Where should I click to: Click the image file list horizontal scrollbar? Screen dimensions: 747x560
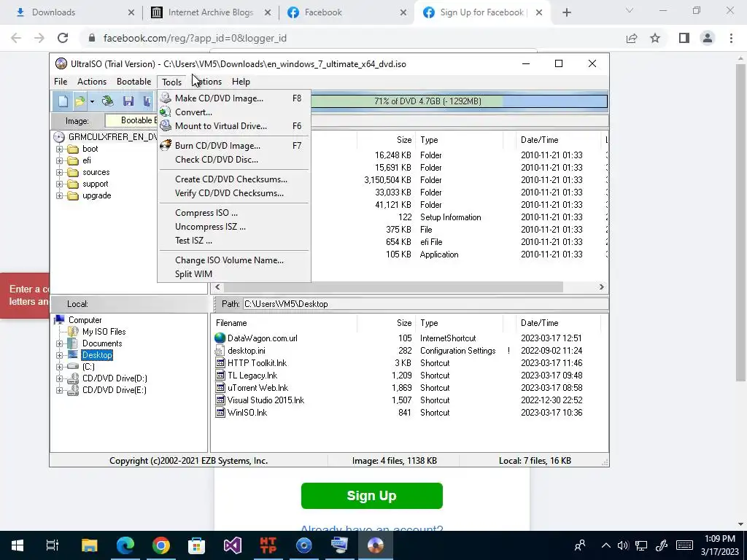tap(393, 287)
